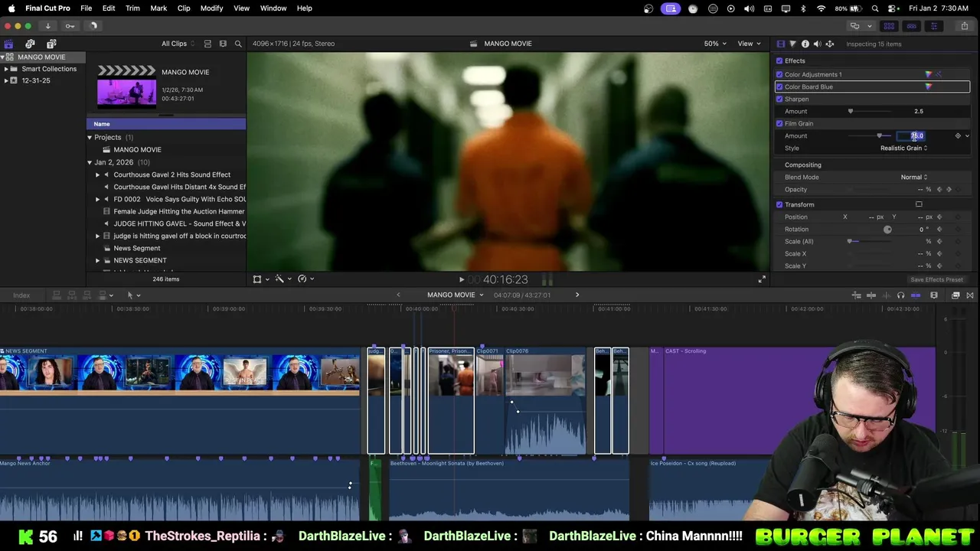This screenshot has height=551, width=980.
Task: Click the Name column header
Action: pyautogui.click(x=166, y=124)
